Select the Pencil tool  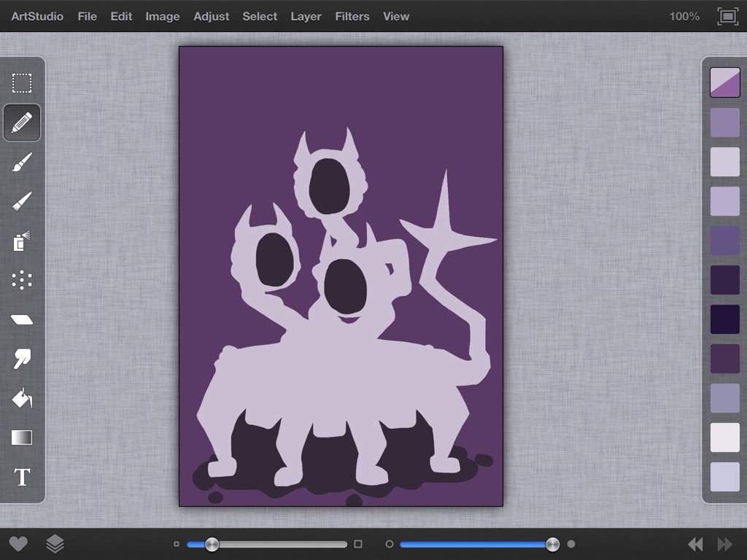[x=22, y=122]
